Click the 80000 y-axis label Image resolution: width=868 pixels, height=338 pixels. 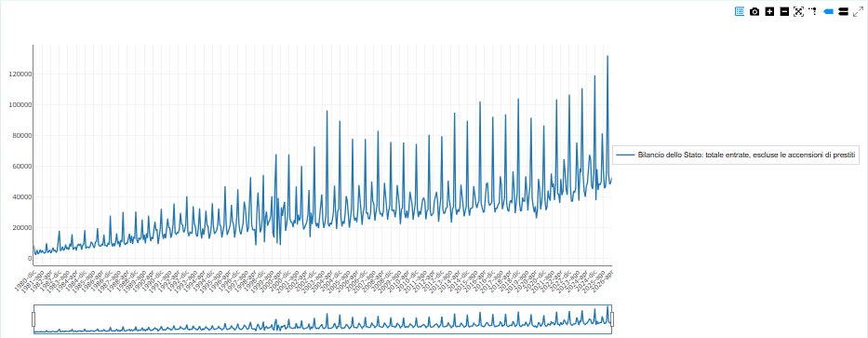pyautogui.click(x=22, y=136)
